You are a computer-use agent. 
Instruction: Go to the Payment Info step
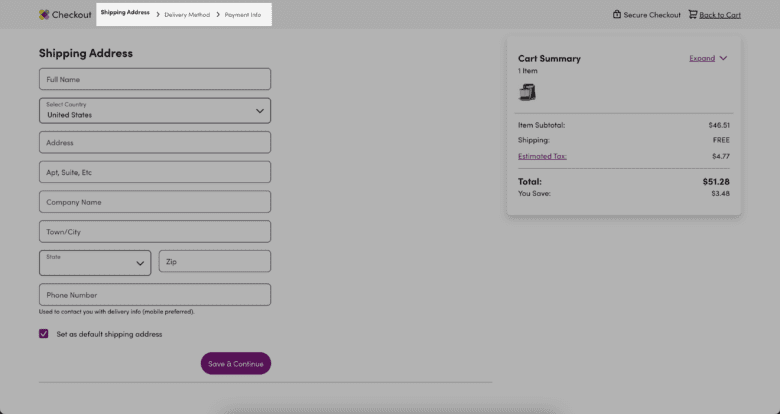tap(243, 15)
